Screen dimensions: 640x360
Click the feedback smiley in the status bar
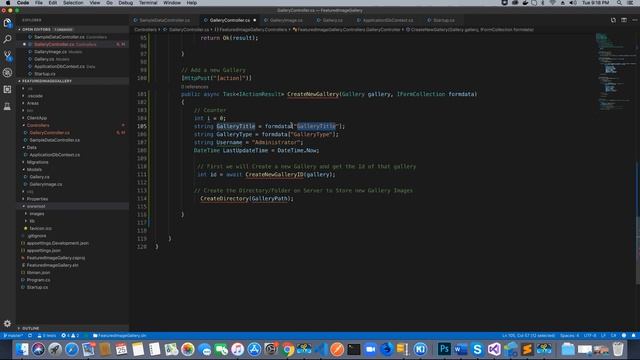point(624,336)
